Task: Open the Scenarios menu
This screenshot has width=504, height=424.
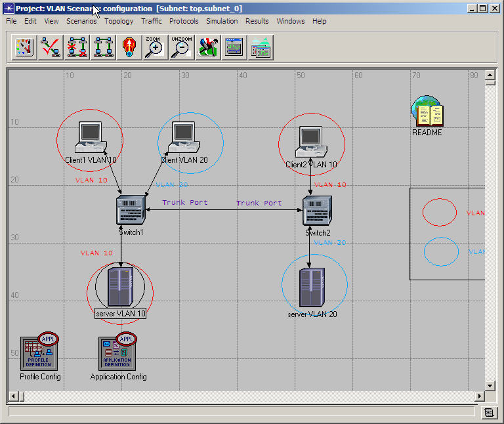Action: tap(81, 21)
